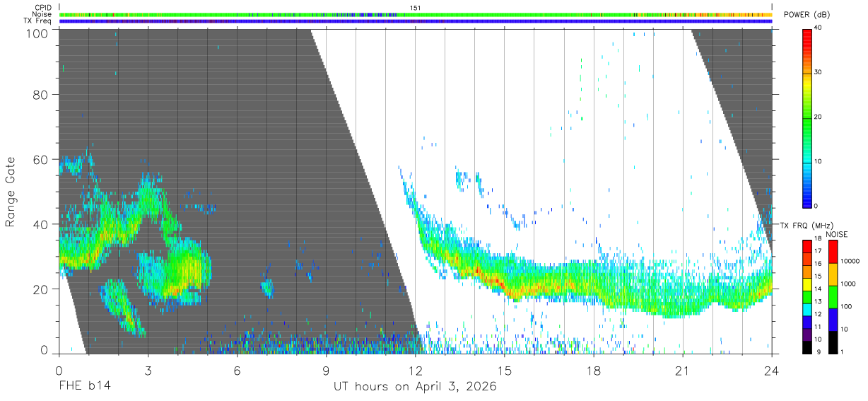This screenshot has width=868, height=401.
Task: Click the 80 tick on Range Gate axis
Action: click(42, 95)
